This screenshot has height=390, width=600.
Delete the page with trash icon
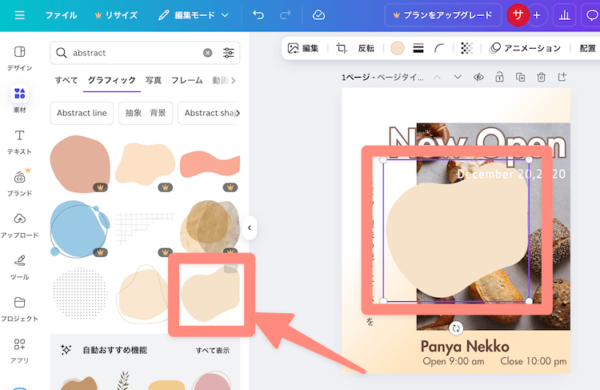tap(541, 77)
